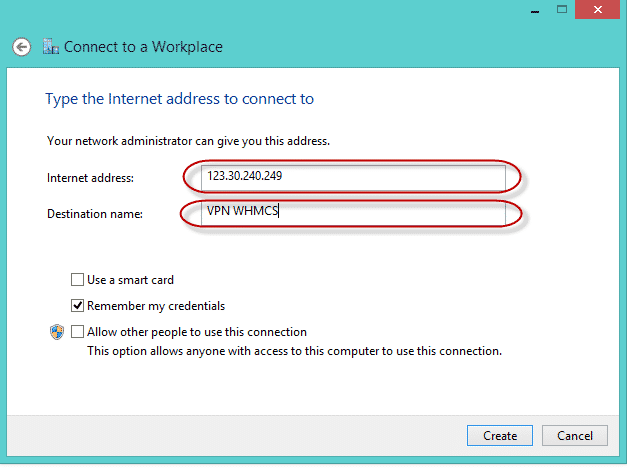Minimize the Connect to a Workplace window
Image resolution: width=627 pixels, height=470 pixels.
click(535, 10)
